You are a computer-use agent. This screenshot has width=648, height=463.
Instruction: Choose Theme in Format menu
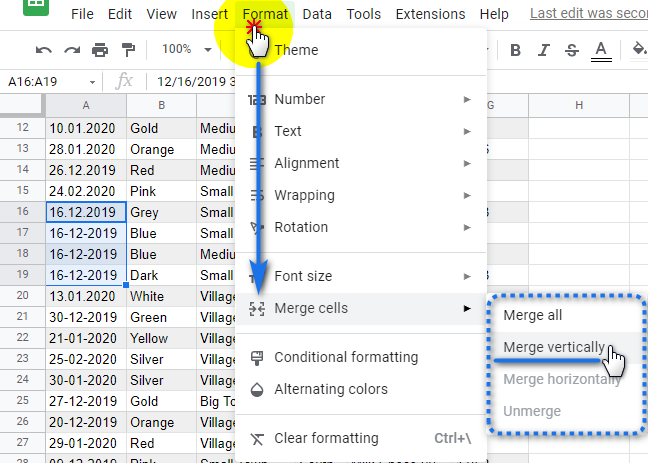pos(361,50)
